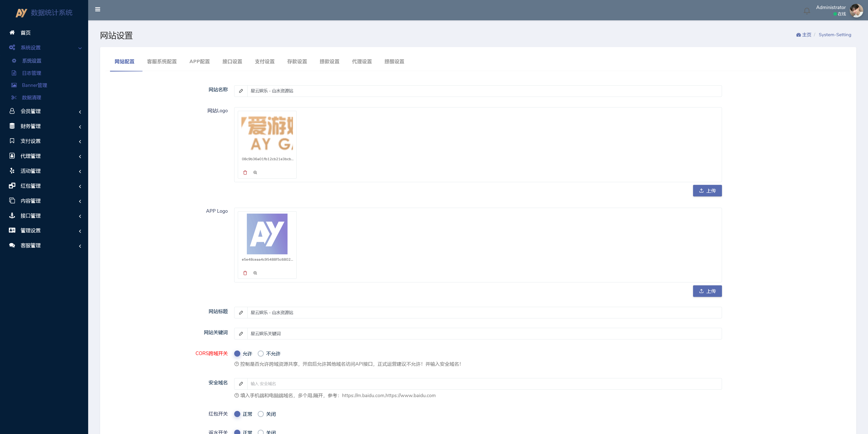Click magnifier icon under 网站Logo thumbnail
Viewport: 868px width, 434px height.
click(x=255, y=172)
